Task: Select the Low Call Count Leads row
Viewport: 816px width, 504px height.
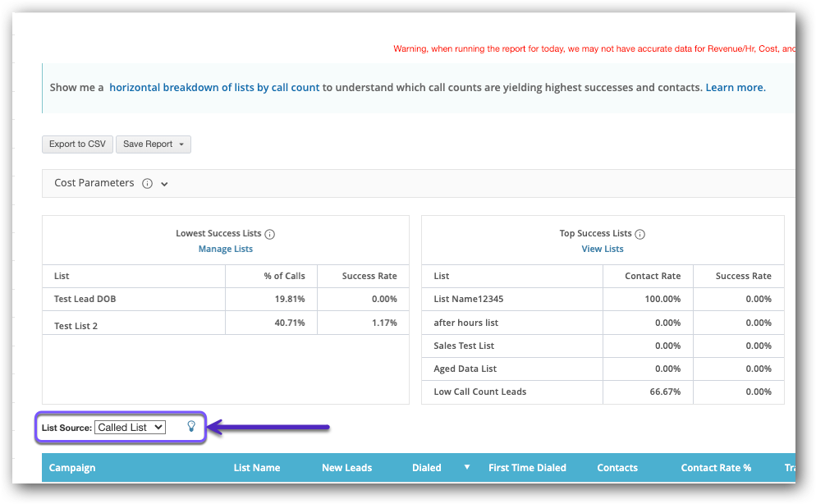Action: pos(480,392)
